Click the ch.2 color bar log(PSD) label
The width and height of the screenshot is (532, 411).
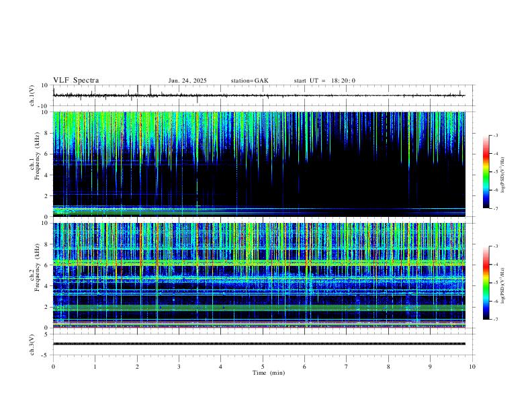click(x=502, y=285)
